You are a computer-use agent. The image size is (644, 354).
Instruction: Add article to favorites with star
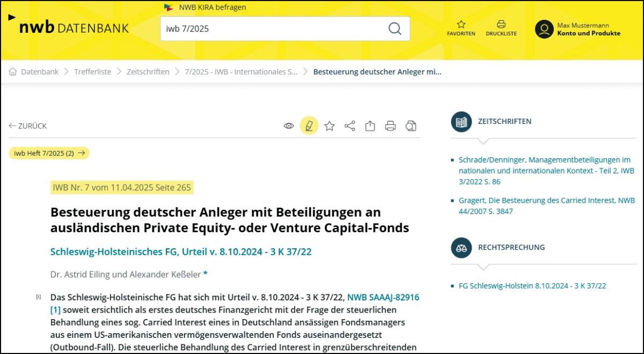click(330, 126)
